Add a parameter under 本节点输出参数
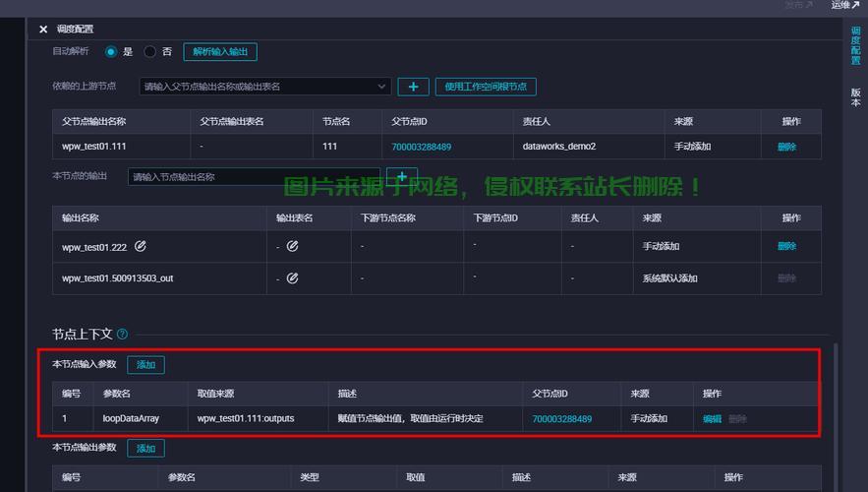The width and height of the screenshot is (868, 492). coord(145,449)
